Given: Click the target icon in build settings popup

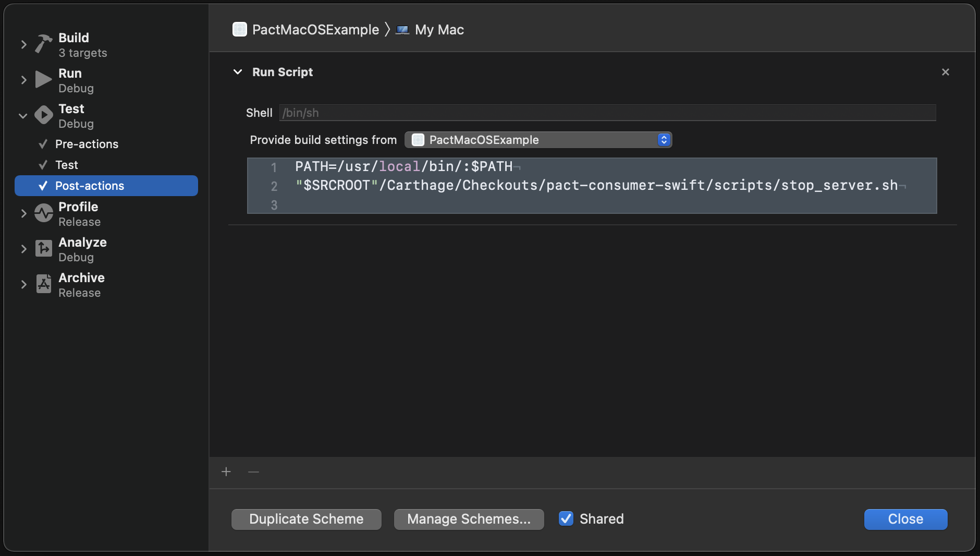Looking at the screenshot, I should point(418,140).
